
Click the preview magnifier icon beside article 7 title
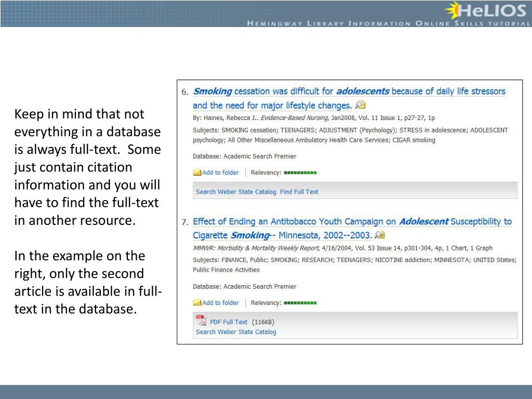[379, 234]
